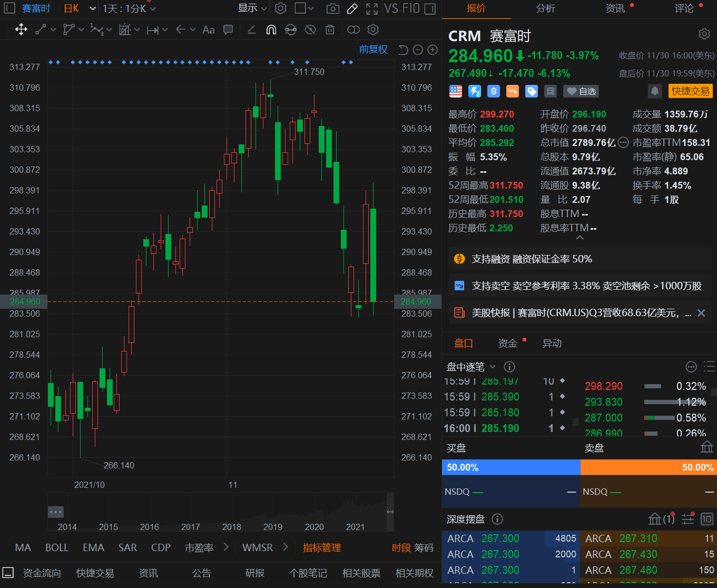Select the line drawing tool
The image size is (717, 588).
pyautogui.click(x=41, y=30)
